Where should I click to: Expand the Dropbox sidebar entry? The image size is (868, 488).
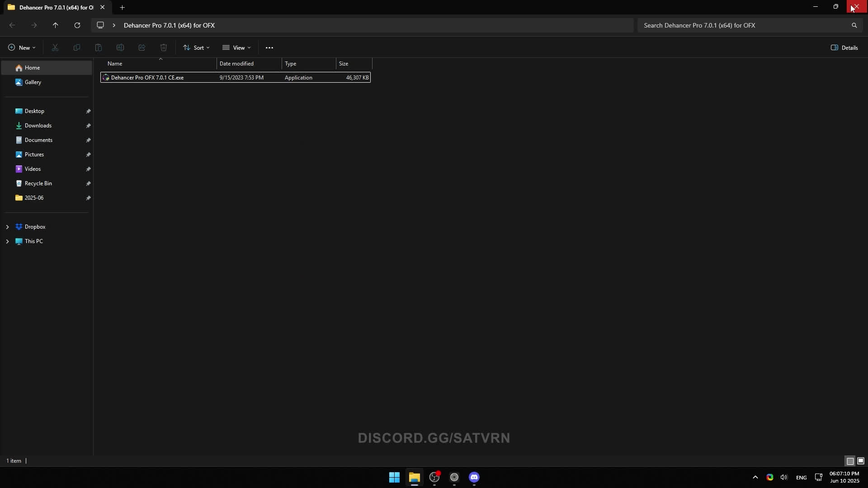coord(7,226)
